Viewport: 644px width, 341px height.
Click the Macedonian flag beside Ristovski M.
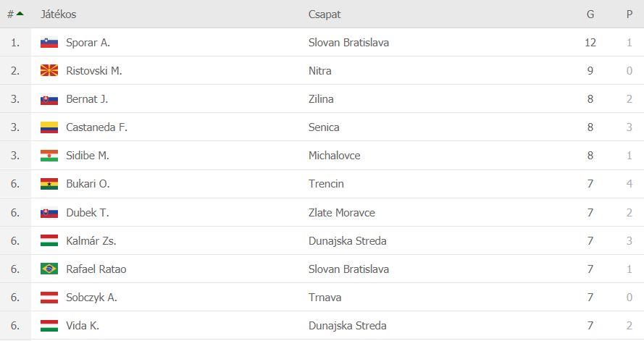pos(49,70)
